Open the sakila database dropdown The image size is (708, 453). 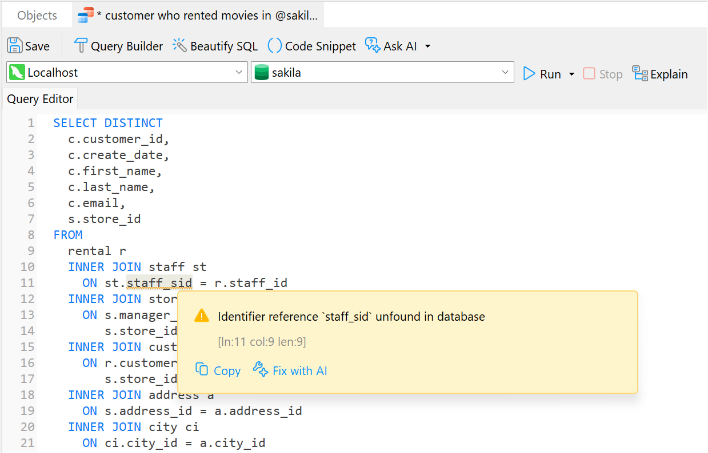click(x=382, y=72)
